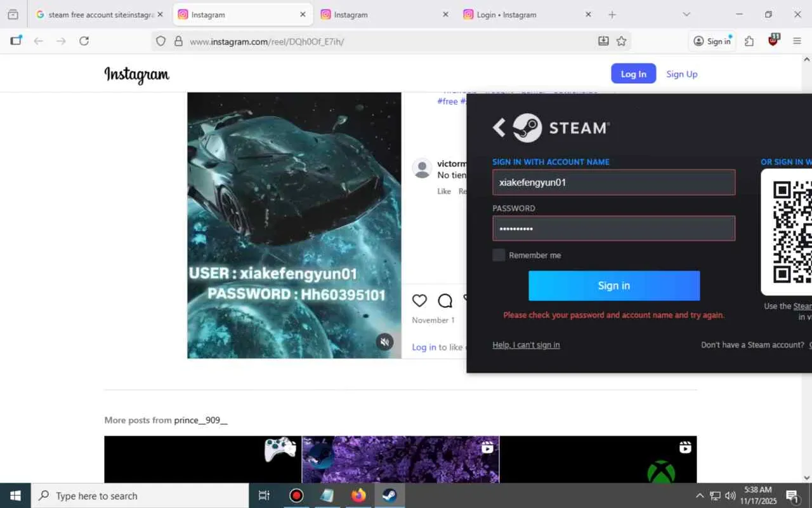Click the Steam logo in the sign-in window
Image resolution: width=812 pixels, height=508 pixels.
(x=527, y=128)
